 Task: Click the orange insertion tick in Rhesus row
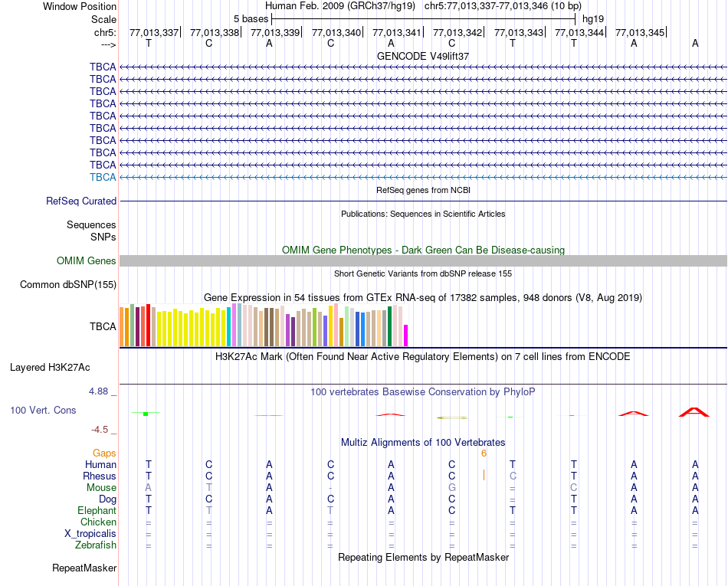(x=484, y=475)
